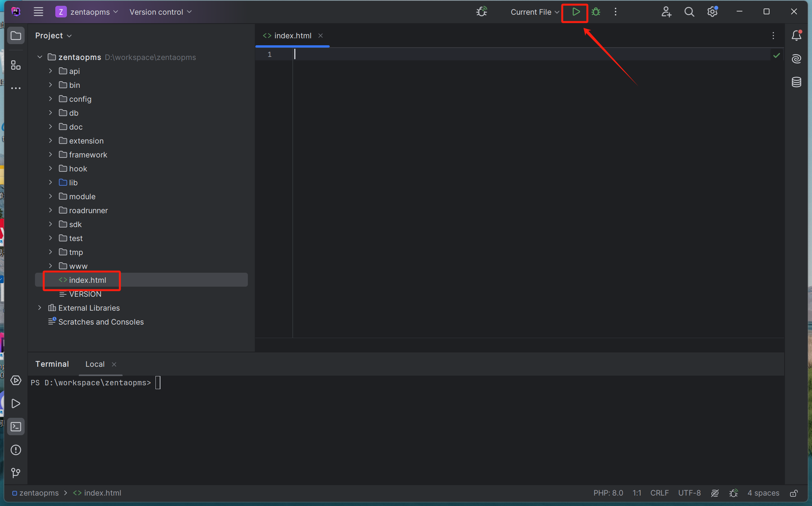Toggle the Terminal tool window button

(16, 427)
